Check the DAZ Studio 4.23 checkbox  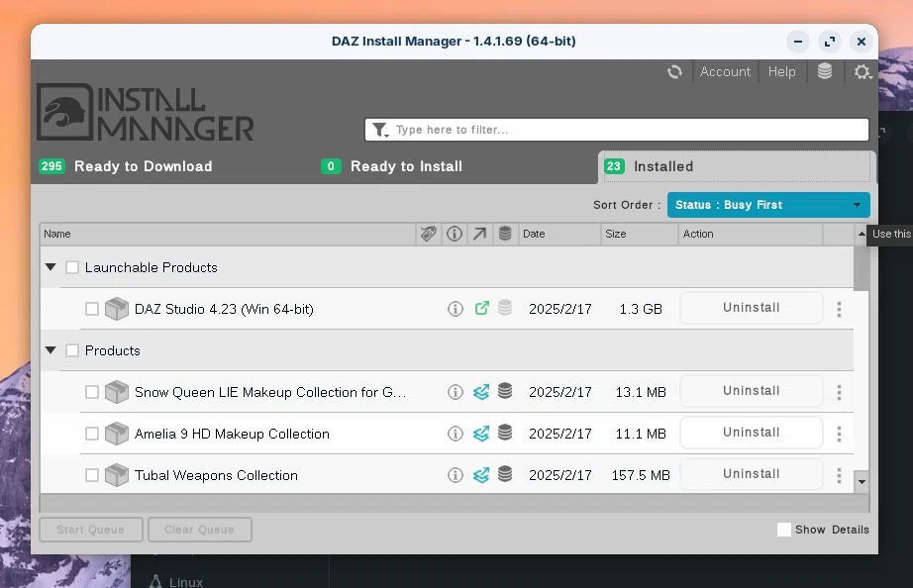click(x=91, y=309)
